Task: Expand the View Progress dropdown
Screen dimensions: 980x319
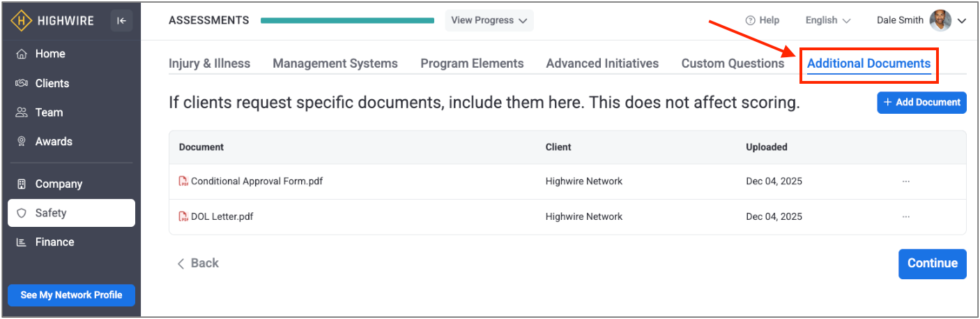Action: point(489,20)
